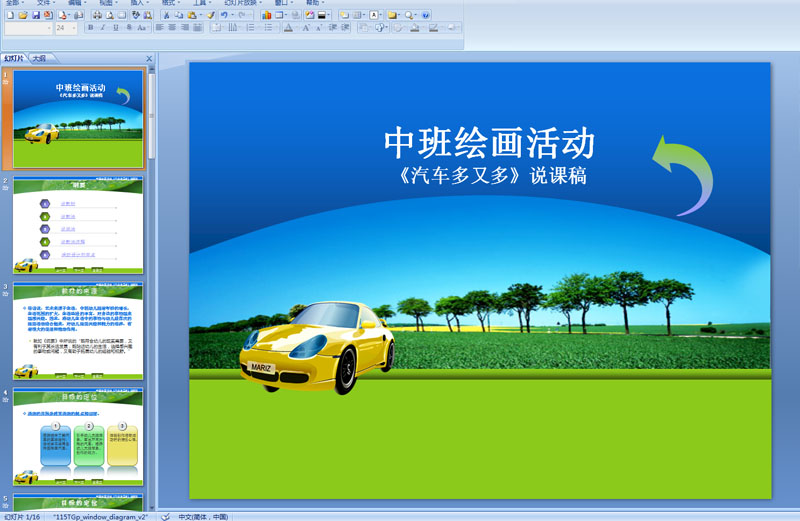Increase font size with the larger A icon
This screenshot has width=800, height=521.
click(x=306, y=28)
